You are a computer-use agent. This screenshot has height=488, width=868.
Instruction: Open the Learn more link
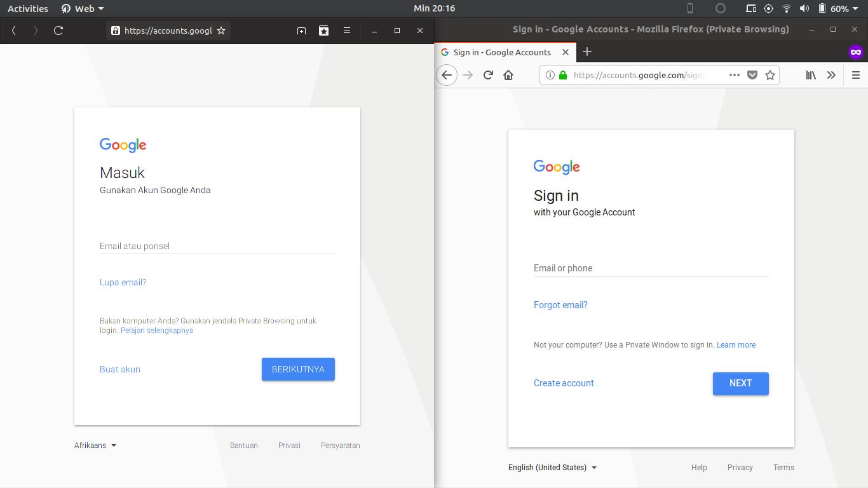[736, 345]
